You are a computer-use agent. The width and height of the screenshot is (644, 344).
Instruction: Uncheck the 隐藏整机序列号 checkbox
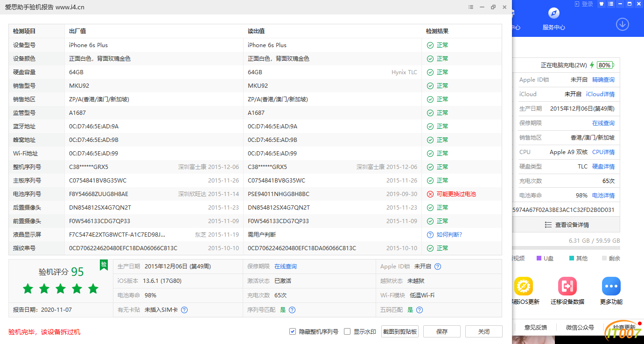tap(292, 331)
